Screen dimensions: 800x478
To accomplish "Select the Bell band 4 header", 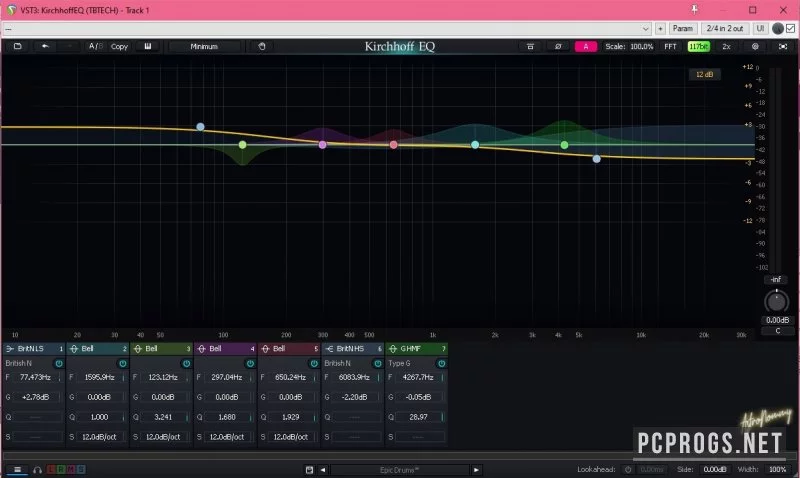I will (x=225, y=349).
